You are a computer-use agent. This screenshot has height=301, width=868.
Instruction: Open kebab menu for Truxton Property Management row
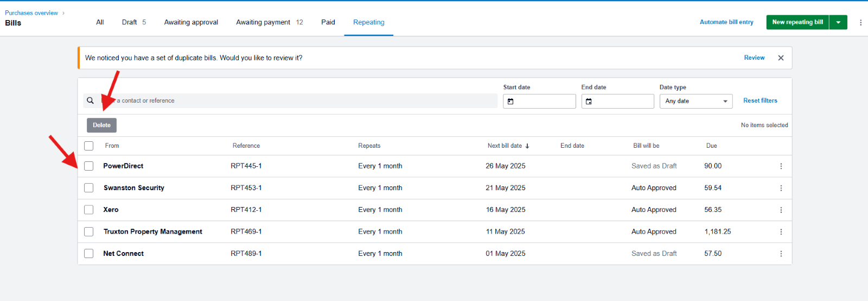click(x=781, y=232)
